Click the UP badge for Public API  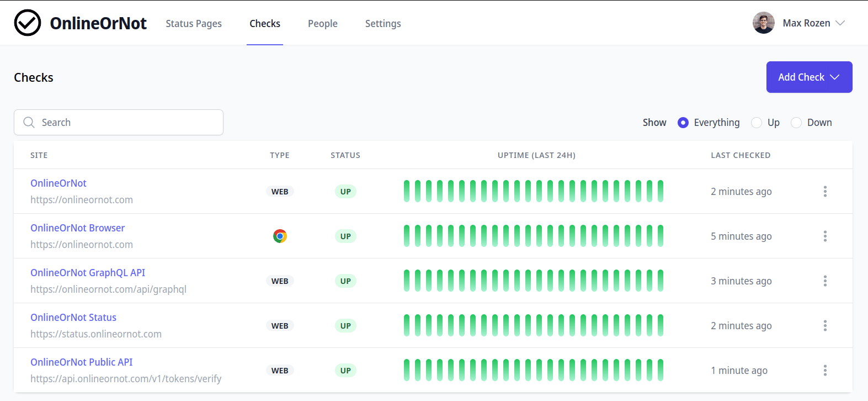(x=345, y=371)
